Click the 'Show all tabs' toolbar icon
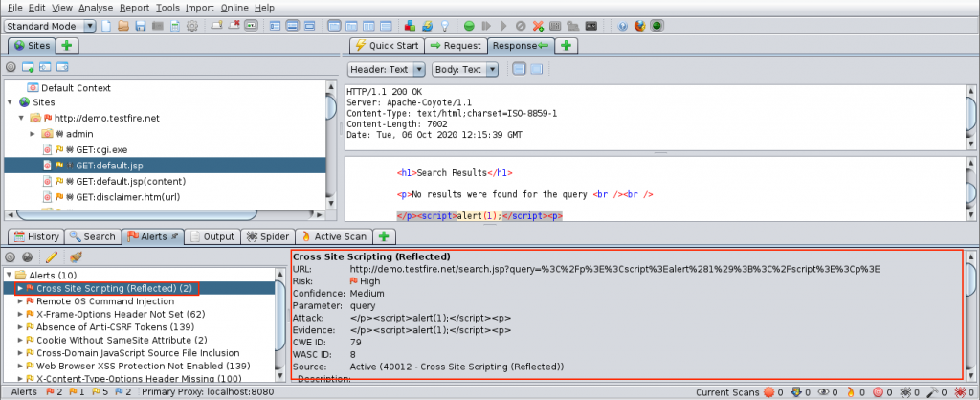 (x=217, y=26)
